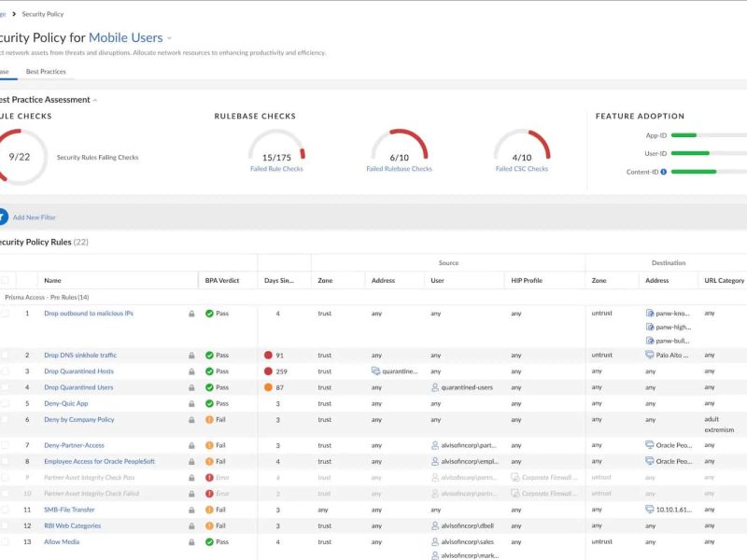The image size is (747, 560).
Task: Click Oracle Peo address icon in Deny-Partner-Access row
Action: coord(649,445)
